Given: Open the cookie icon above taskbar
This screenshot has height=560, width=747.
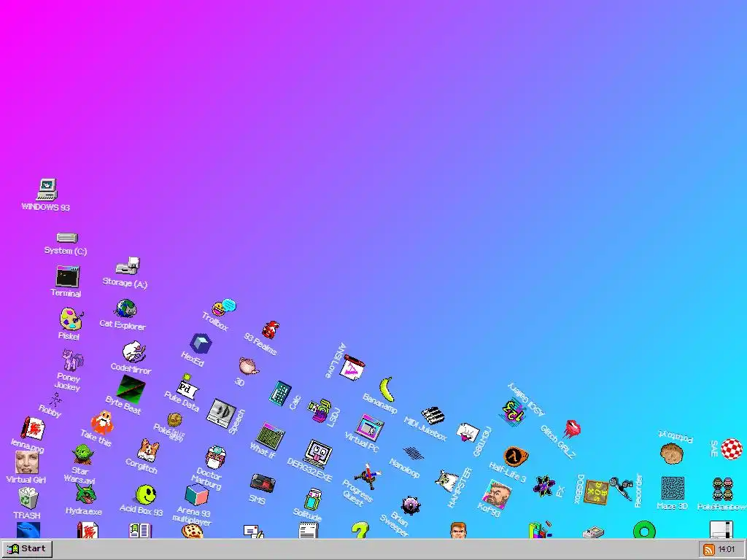Looking at the screenshot, I should click(193, 531).
